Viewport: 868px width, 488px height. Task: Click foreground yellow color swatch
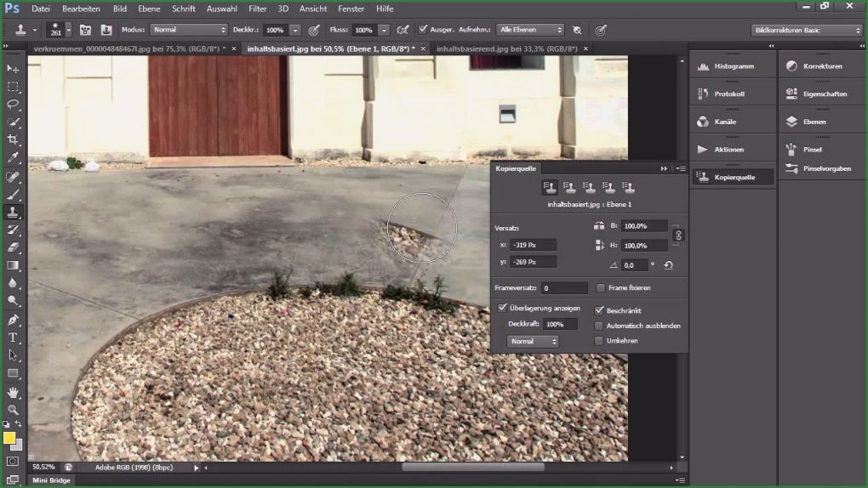click(x=9, y=438)
